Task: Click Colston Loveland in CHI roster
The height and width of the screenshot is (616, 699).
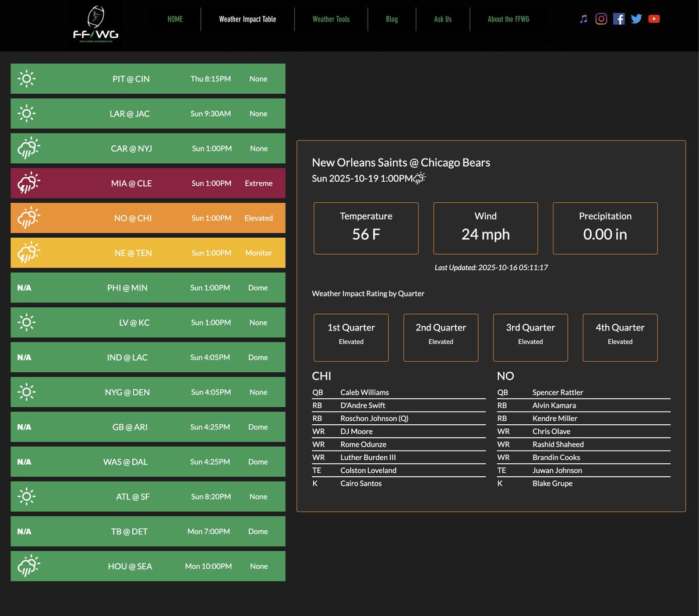Action: point(368,470)
